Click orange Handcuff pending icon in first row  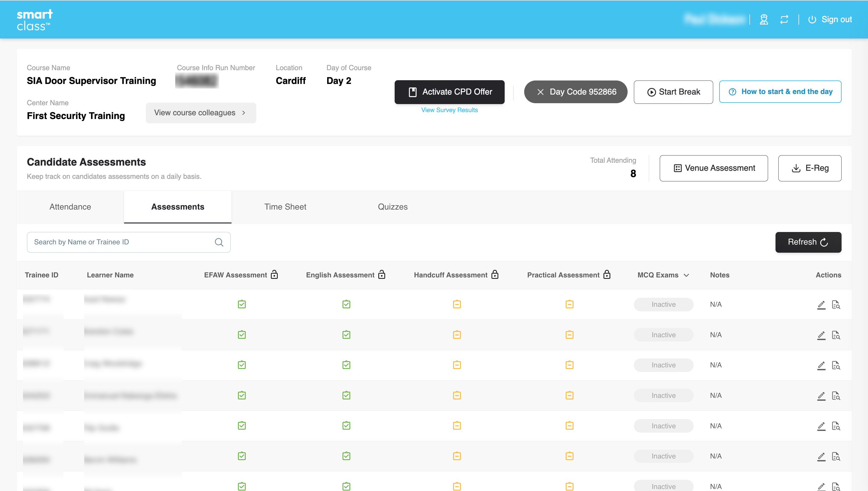[x=457, y=304]
